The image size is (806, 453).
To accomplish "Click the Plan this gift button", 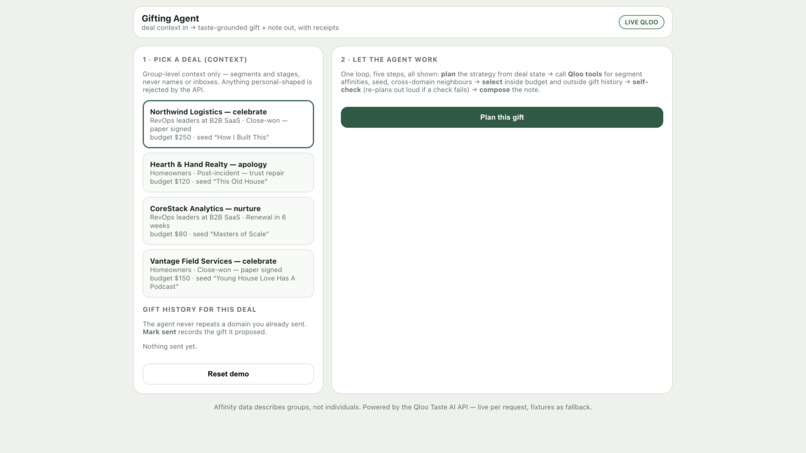I will pyautogui.click(x=502, y=117).
